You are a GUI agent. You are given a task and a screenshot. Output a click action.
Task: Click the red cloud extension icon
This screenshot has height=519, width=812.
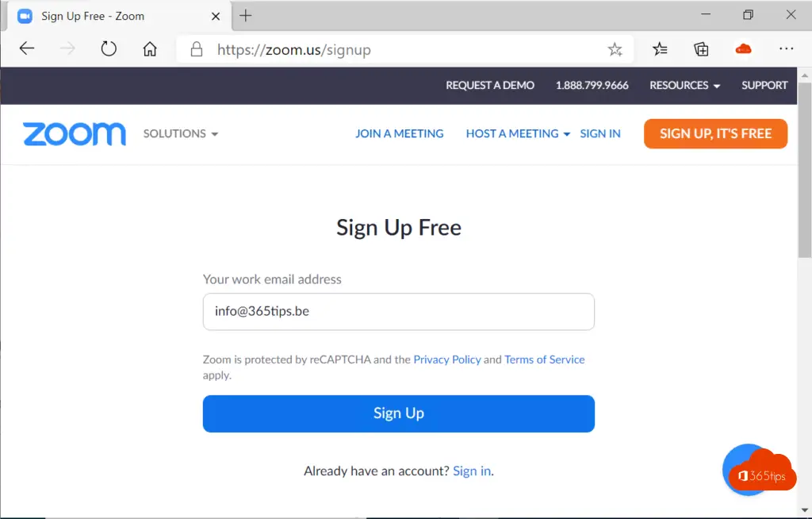coord(743,49)
